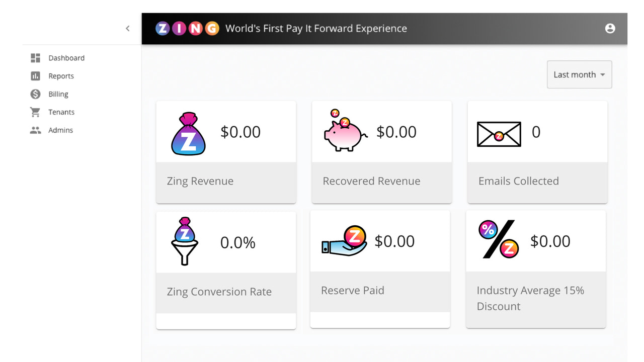Collapse the sidebar using the chevron
The height and width of the screenshot is (362, 644).
click(127, 29)
